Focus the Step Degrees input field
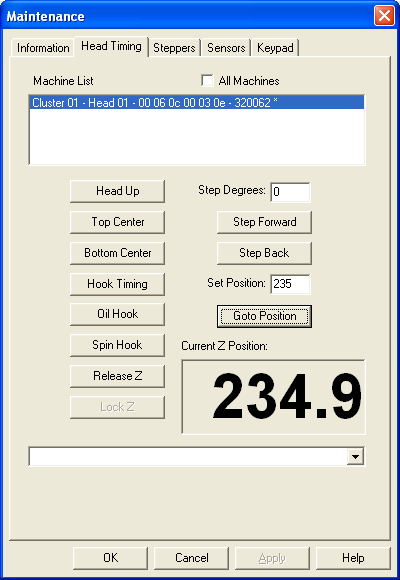Viewport: 400px width, 580px height. 290,192
